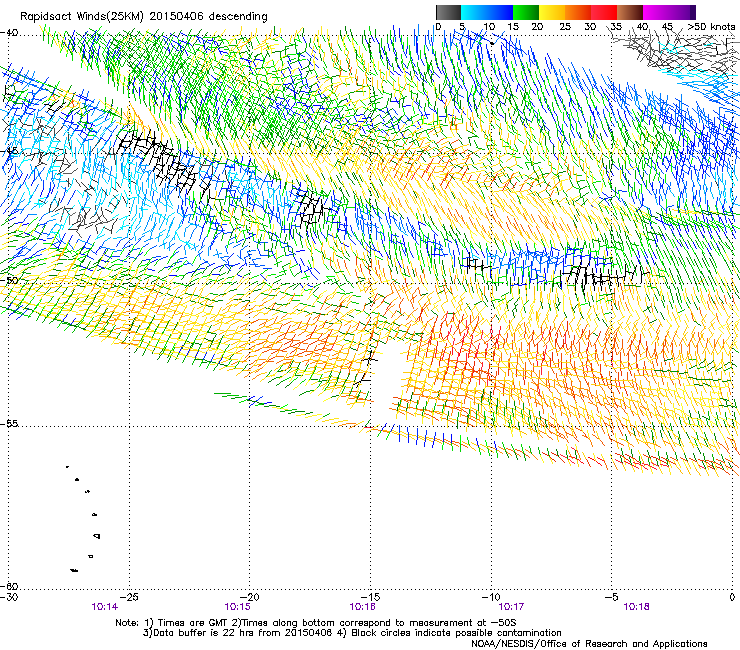The image size is (740, 650).
Task: Click the 'Times are GMT' note line
Action: click(x=316, y=623)
